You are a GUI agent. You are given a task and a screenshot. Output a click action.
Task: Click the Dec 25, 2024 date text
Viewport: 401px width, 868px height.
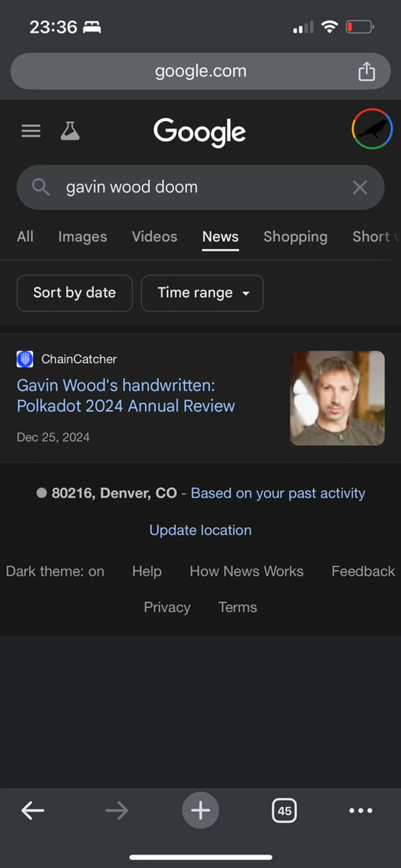coord(53,437)
